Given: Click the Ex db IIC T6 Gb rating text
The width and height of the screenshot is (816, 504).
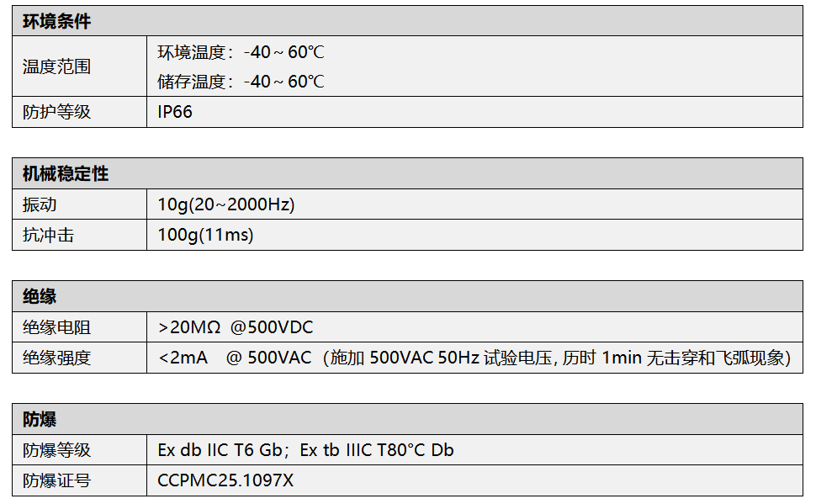Looking at the screenshot, I should point(220,450).
